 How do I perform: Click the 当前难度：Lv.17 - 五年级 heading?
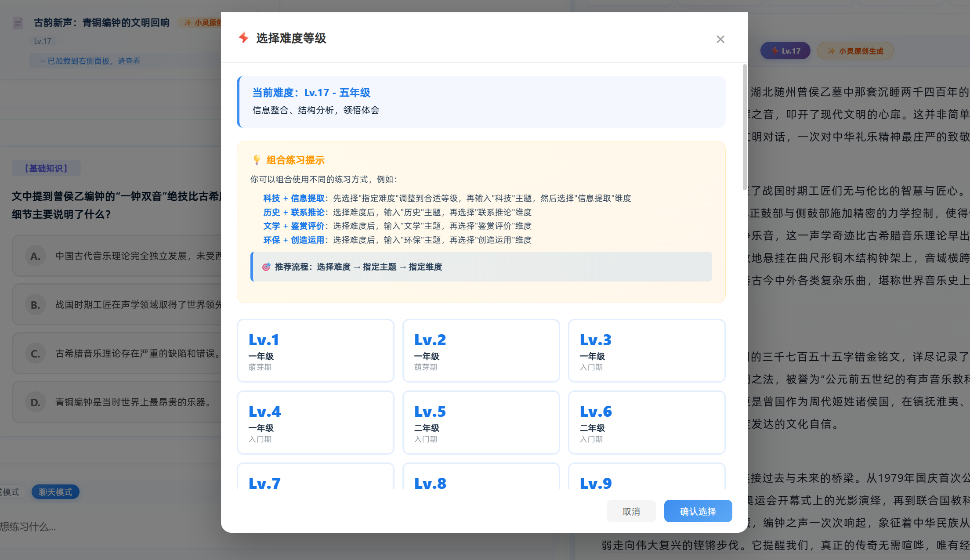pyautogui.click(x=311, y=93)
